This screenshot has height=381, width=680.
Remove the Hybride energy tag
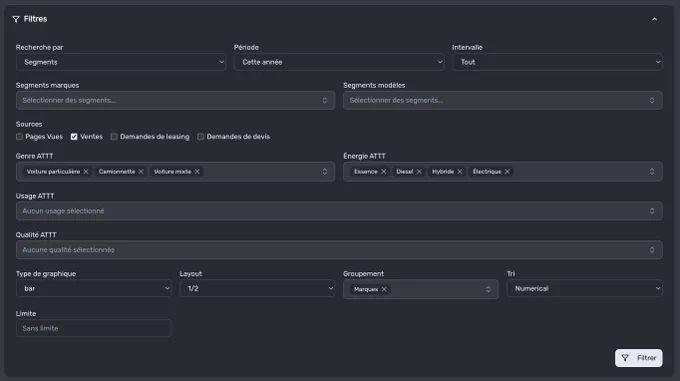click(x=460, y=172)
